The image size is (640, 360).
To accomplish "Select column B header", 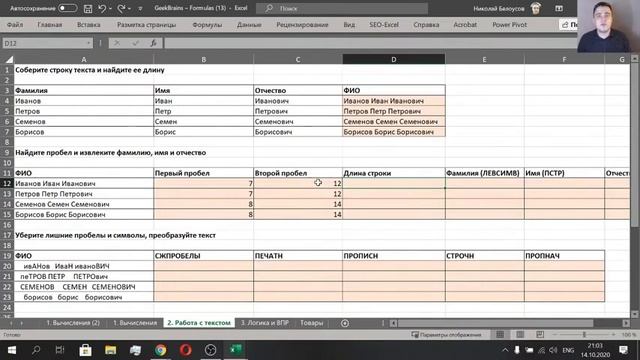I will click(x=203, y=60).
